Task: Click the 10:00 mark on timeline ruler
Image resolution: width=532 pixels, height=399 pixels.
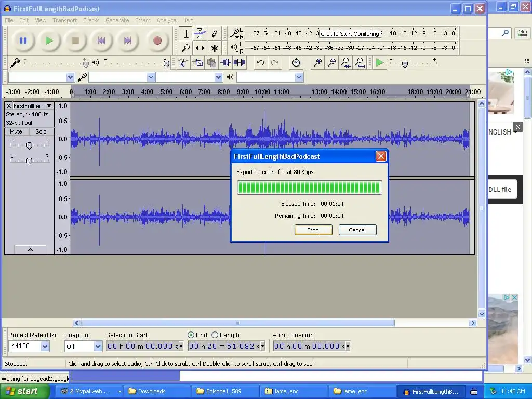Action: click(x=262, y=92)
